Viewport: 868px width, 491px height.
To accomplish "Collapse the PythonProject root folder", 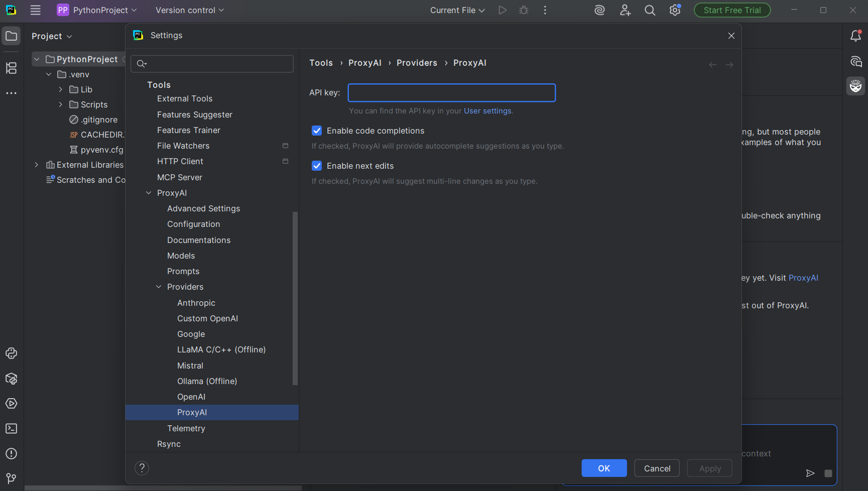I will click(x=37, y=59).
